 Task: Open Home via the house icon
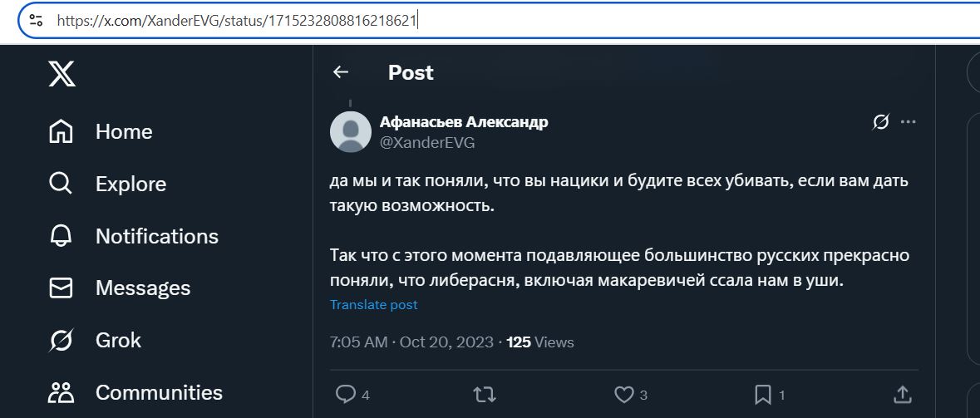click(x=62, y=132)
